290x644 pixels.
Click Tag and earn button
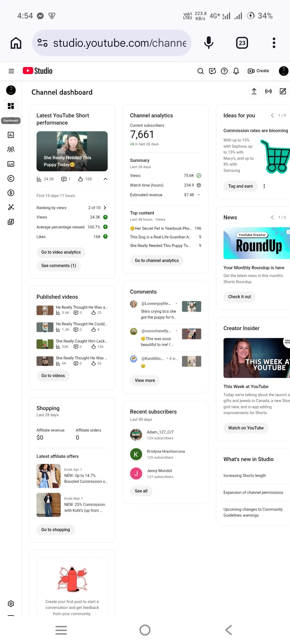(241, 186)
